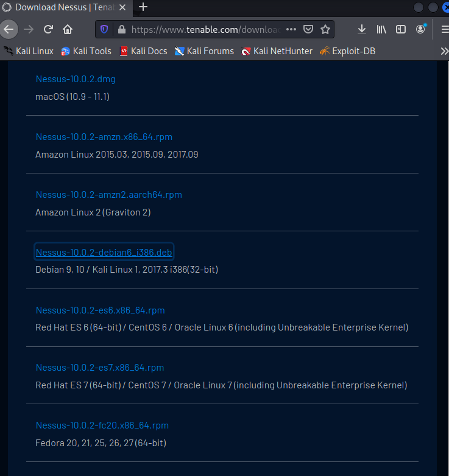Select the Download Nessus tab
Screen dimensions: 449x476
(66, 7)
